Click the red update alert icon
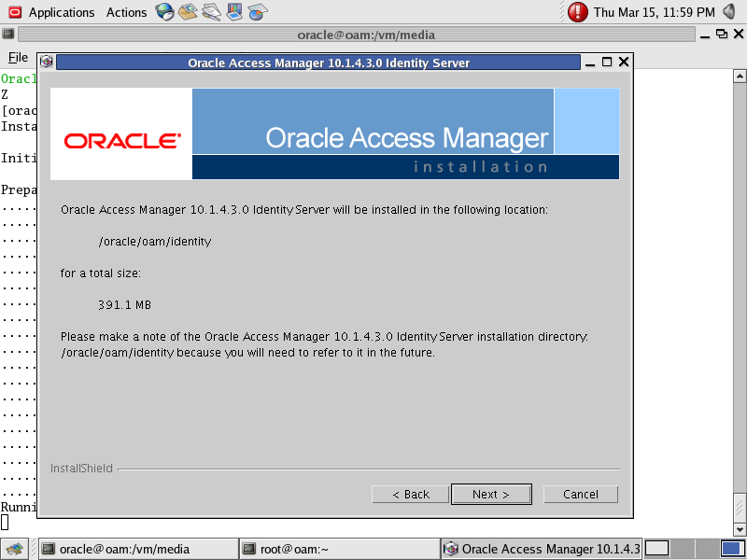The image size is (747, 560). click(x=577, y=12)
